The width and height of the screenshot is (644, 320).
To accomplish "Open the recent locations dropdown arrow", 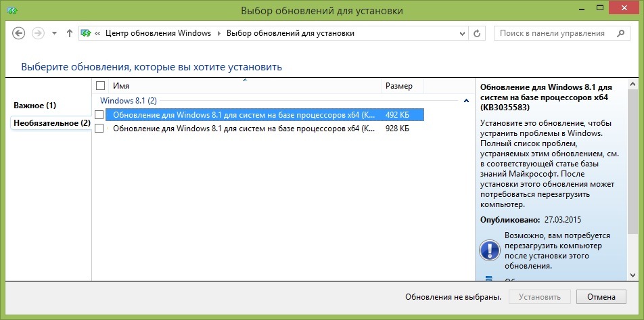I will pyautogui.click(x=54, y=34).
